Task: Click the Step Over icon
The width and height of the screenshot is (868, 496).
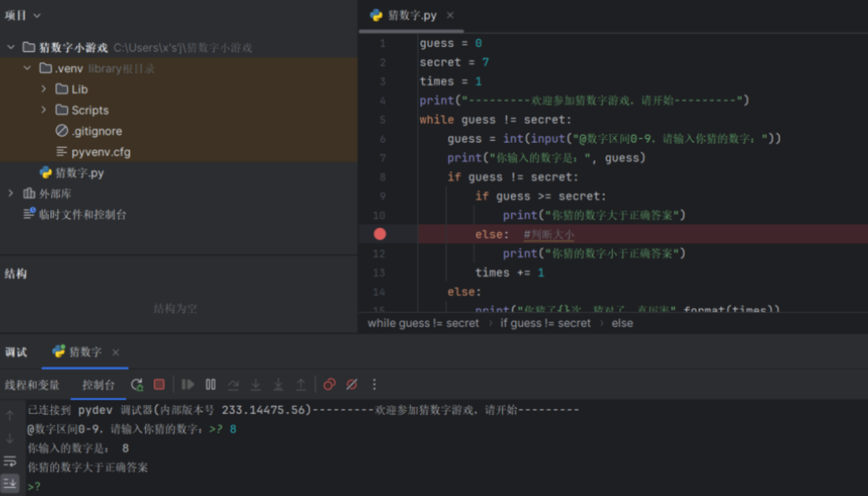Action: pyautogui.click(x=233, y=385)
